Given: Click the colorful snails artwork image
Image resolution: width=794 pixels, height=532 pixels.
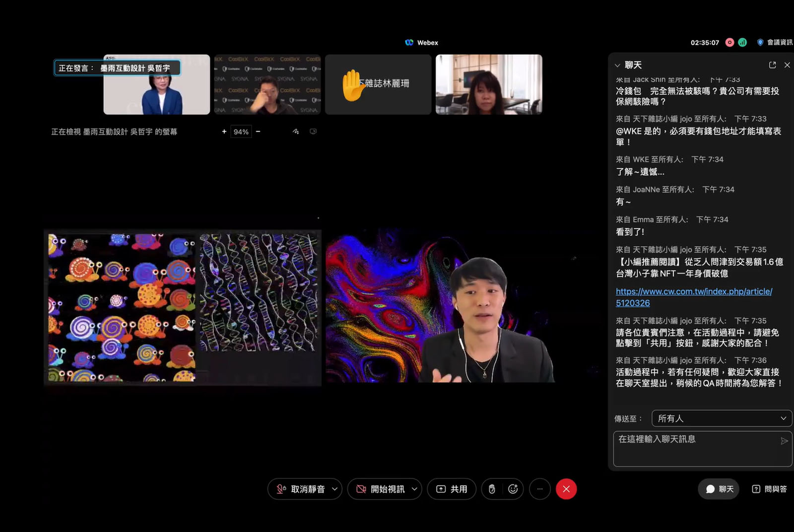Looking at the screenshot, I should coord(122,308).
